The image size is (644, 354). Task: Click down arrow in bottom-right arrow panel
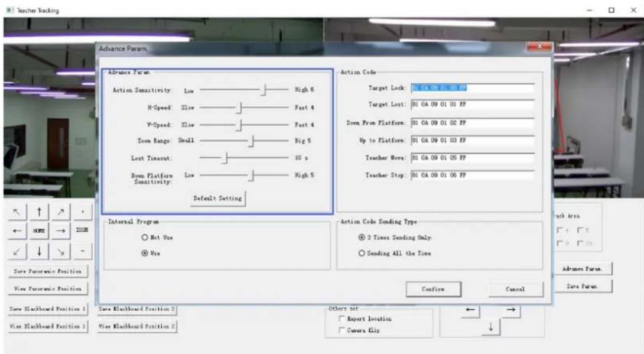(491, 327)
